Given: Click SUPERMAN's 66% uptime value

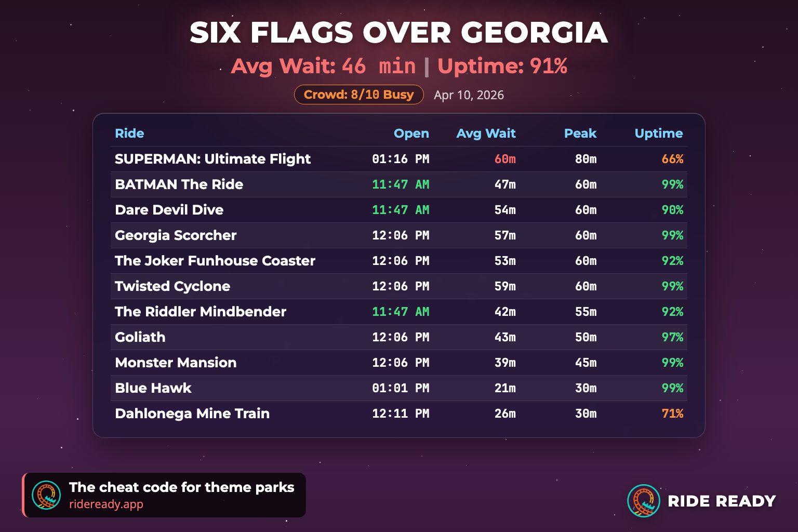Looking at the screenshot, I should (x=672, y=159).
